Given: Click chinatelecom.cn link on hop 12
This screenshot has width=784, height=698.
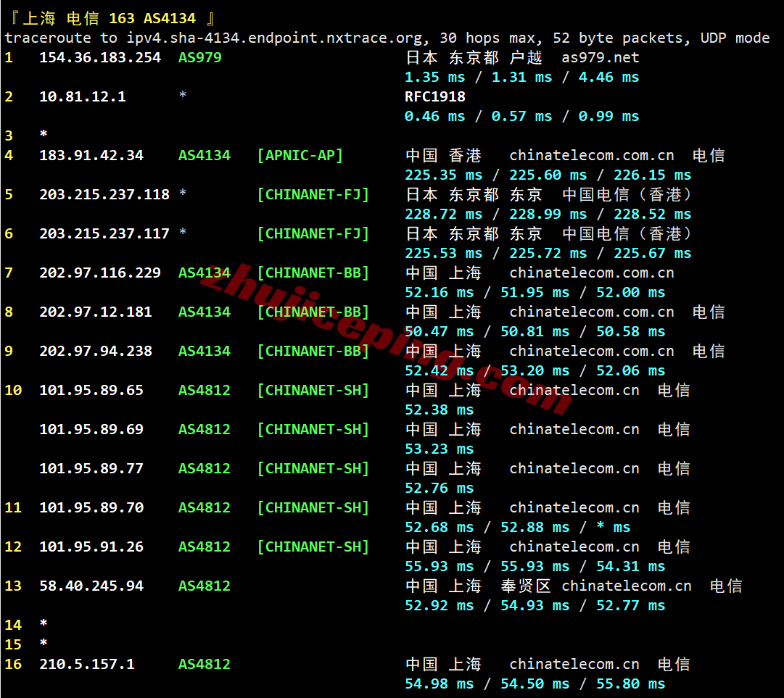Looking at the screenshot, I should point(574,547).
